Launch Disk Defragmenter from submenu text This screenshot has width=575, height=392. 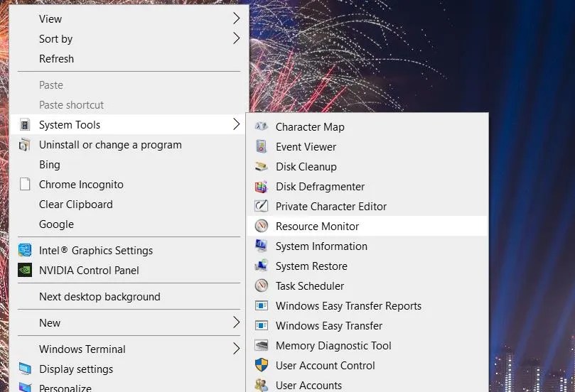pyautogui.click(x=321, y=187)
